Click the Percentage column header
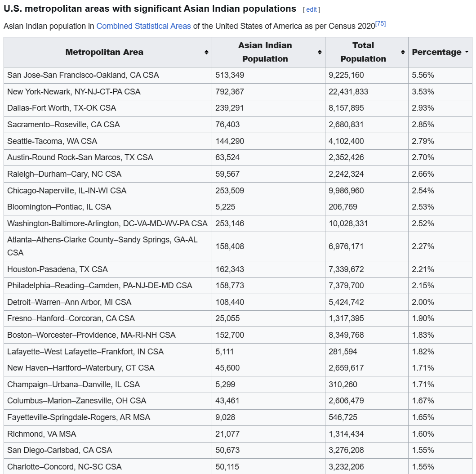Image resolution: width=476 pixels, height=474 pixels. 440,52
